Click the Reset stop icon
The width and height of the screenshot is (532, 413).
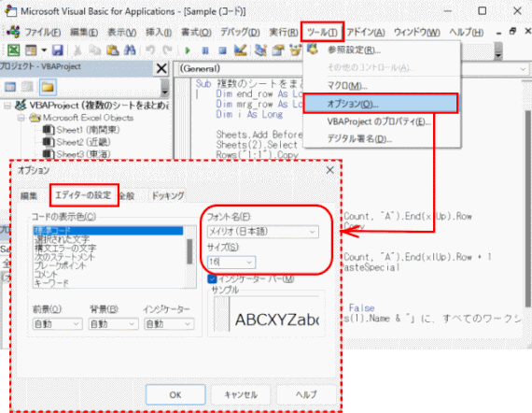point(222,50)
